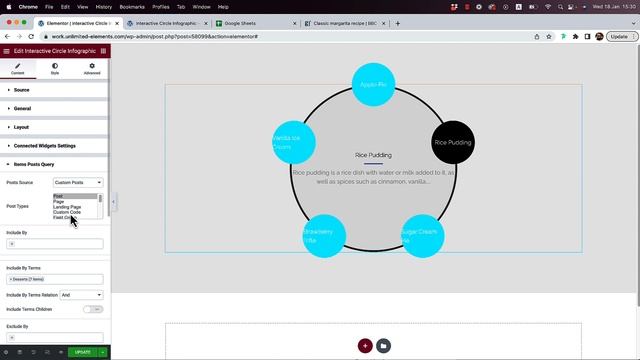Switch to the Content tab

(x=18, y=69)
